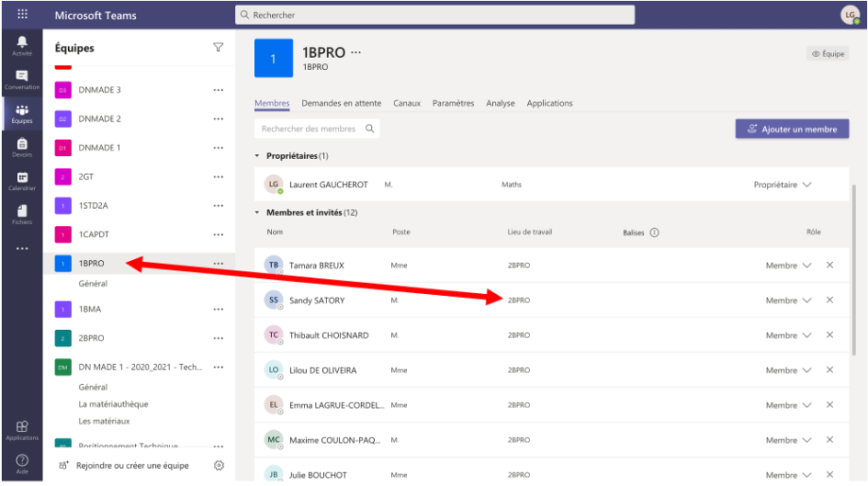This screenshot has width=868, height=486.
Task: Open Calendrier in the left rail
Action: coord(22,181)
